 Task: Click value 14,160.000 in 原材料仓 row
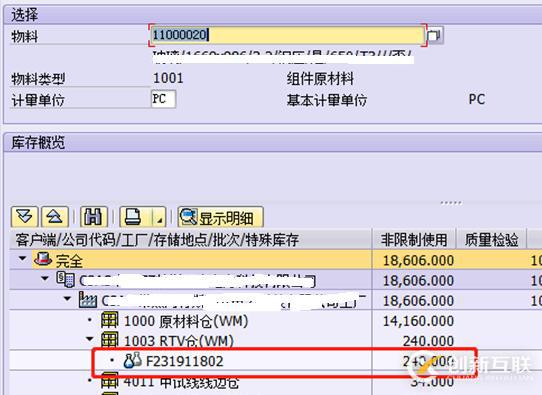pyautogui.click(x=418, y=321)
